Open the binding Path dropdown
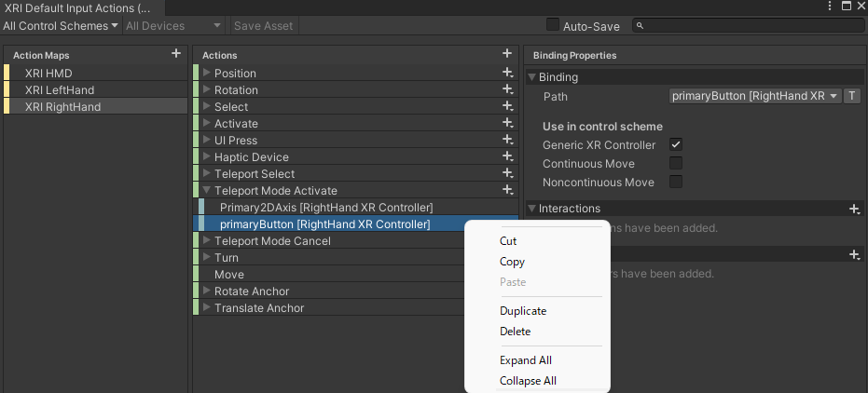The image size is (868, 393). click(755, 96)
